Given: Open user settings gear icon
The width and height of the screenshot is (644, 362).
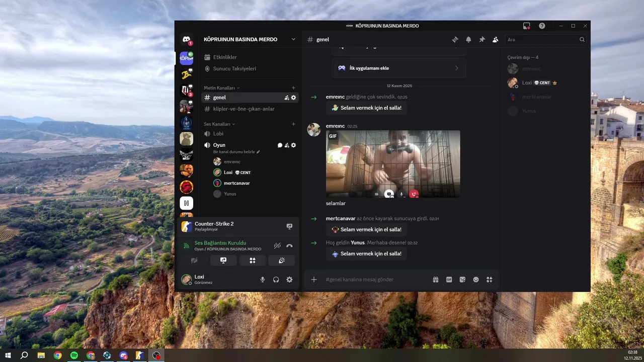Looking at the screenshot, I should point(289,280).
